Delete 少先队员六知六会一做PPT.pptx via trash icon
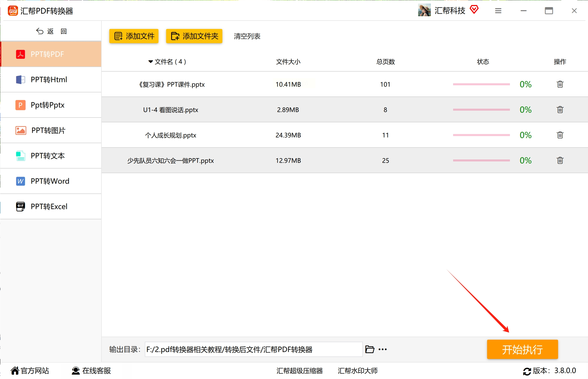 pos(560,160)
